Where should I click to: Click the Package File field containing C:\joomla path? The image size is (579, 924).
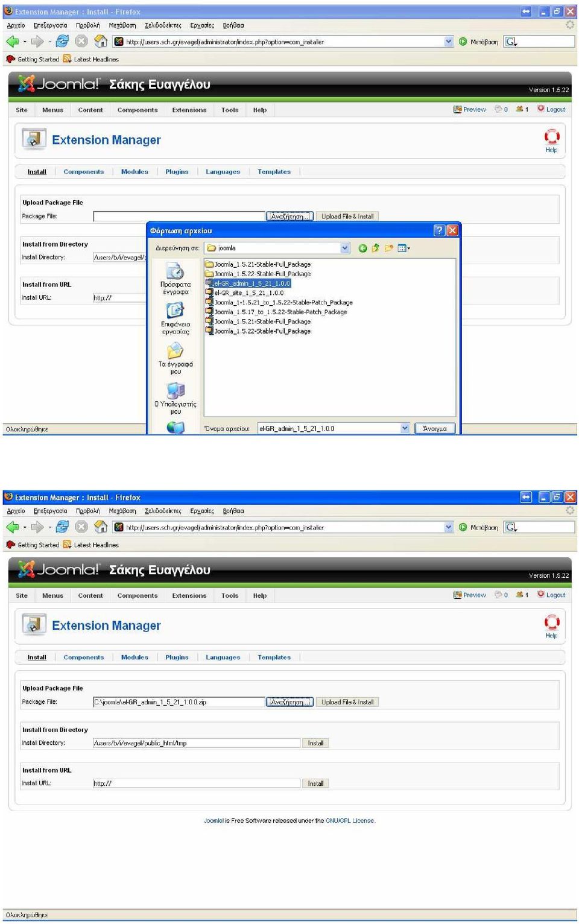(x=179, y=702)
